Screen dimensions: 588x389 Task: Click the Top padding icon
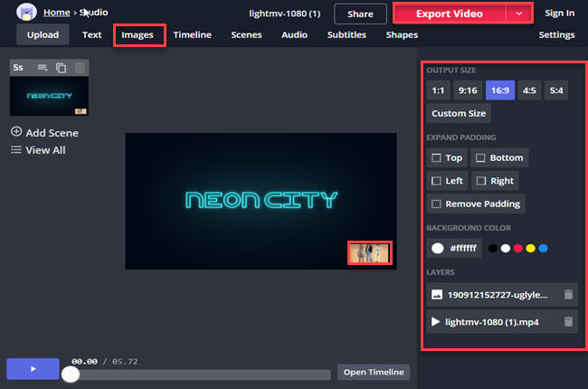pos(436,158)
